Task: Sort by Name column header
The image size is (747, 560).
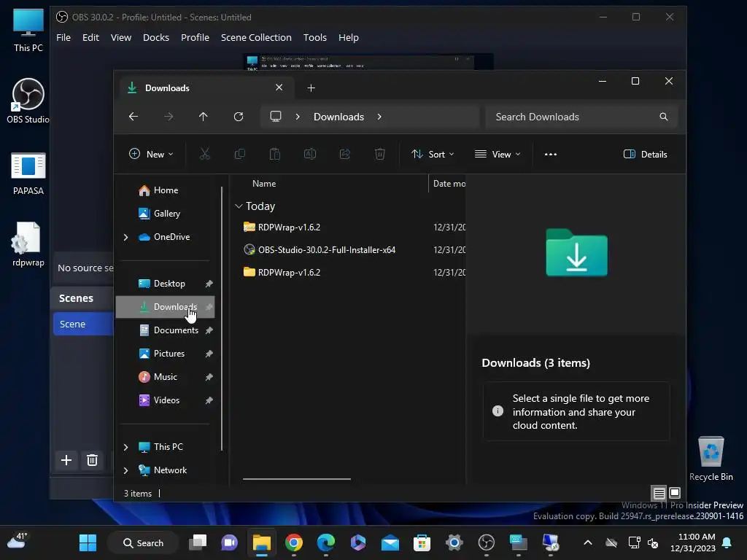Action: (x=264, y=184)
